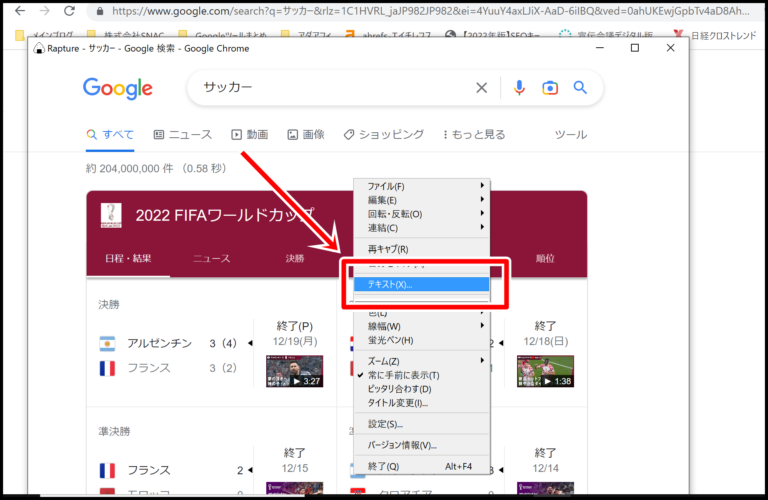The image size is (768, 500).
Task: Click the Google logo
Action: (118, 88)
